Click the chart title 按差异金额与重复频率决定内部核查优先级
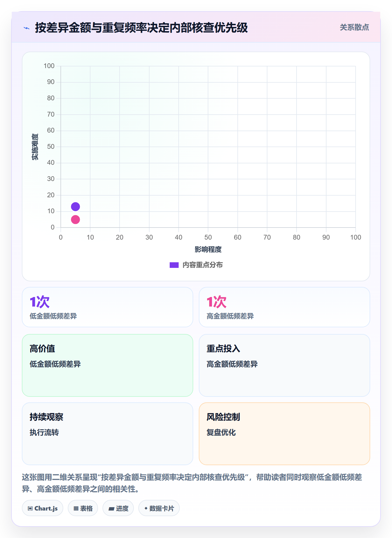This screenshot has height=538, width=392. click(141, 28)
